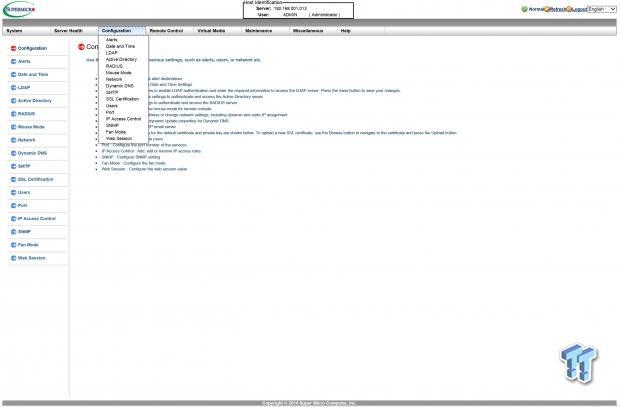This screenshot has height=407, width=620.
Task: Click the Logout link at top right
Action: pyautogui.click(x=579, y=9)
